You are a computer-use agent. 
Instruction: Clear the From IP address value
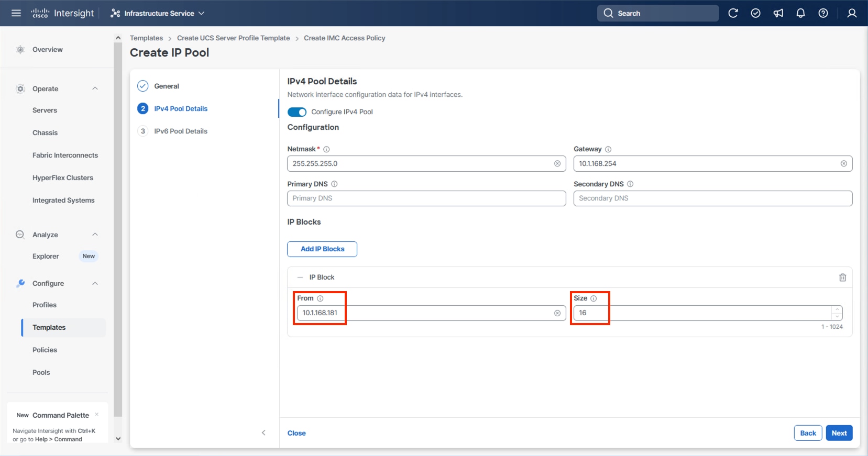coord(557,313)
